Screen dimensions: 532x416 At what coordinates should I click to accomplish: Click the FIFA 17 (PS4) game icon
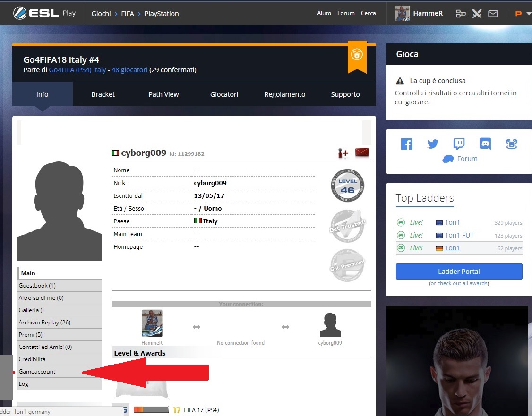177,410
